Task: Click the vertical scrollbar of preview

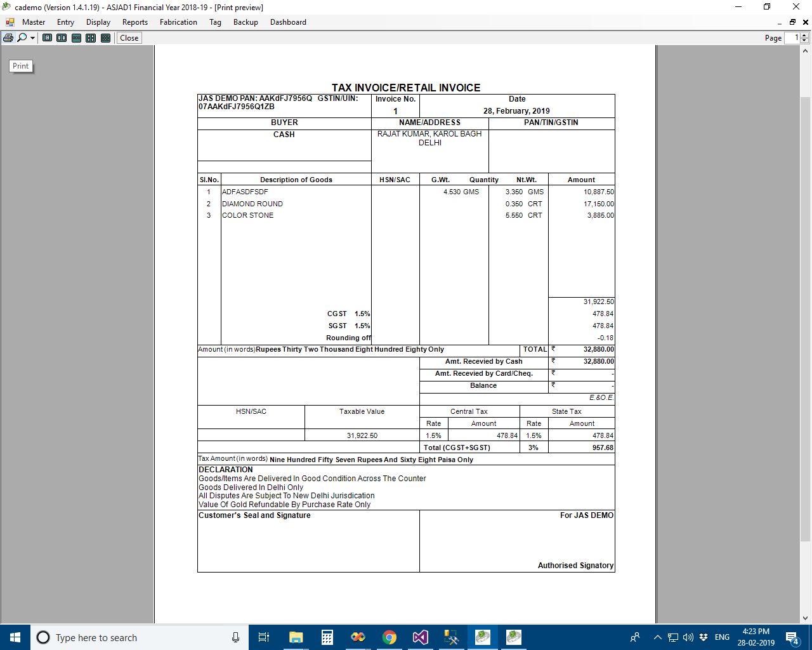Action: point(805,317)
